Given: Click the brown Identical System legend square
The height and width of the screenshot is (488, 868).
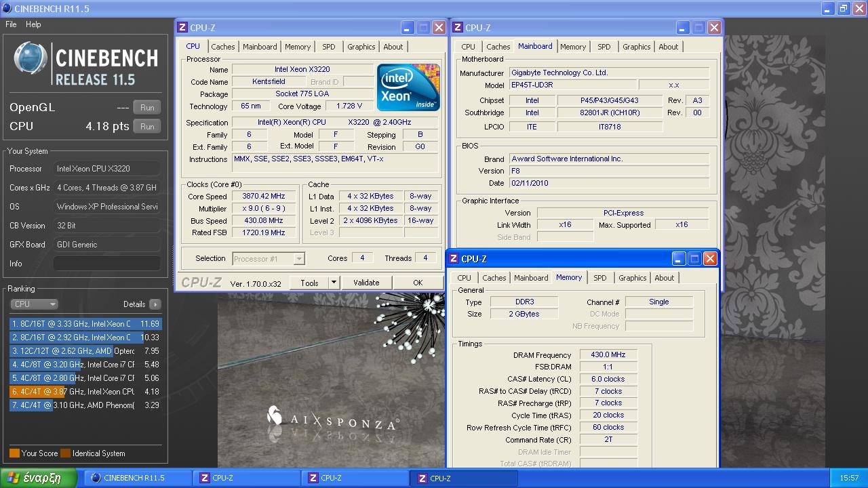Looking at the screenshot, I should coord(65,453).
